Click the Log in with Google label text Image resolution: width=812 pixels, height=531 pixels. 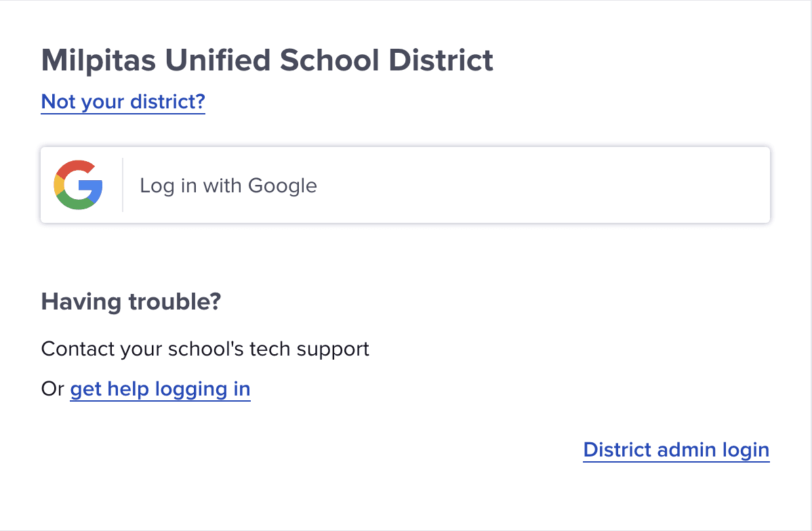coord(228,186)
